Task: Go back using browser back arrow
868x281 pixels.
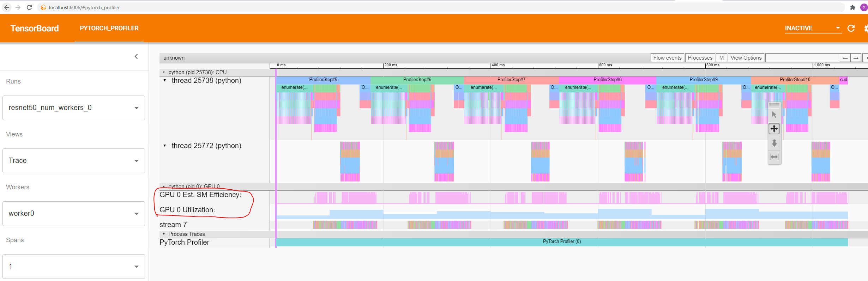Action: point(7,7)
